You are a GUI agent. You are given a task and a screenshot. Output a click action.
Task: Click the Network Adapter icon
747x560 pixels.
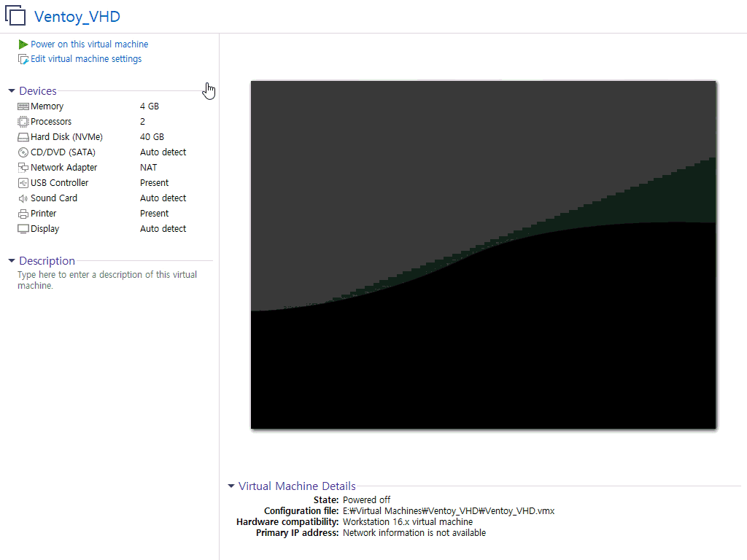23,168
